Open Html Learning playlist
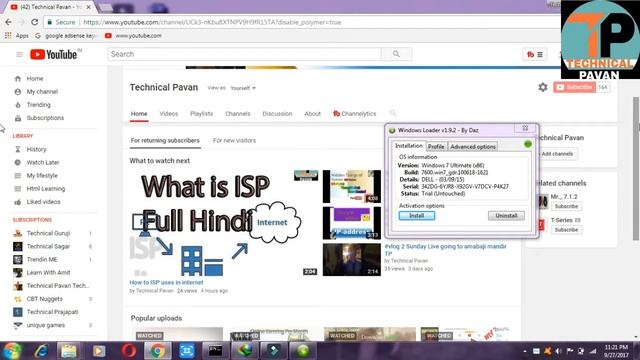640x360 pixels. 46,189
